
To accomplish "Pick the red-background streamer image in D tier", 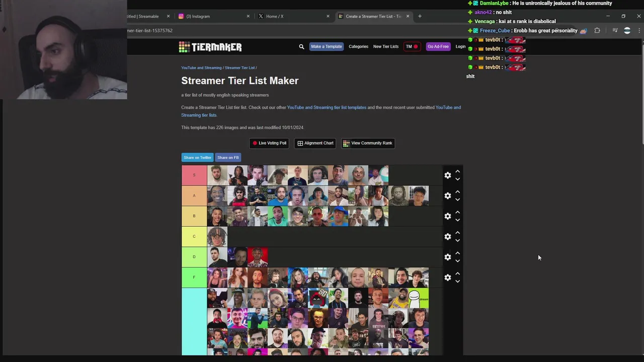I will pos(258,257).
